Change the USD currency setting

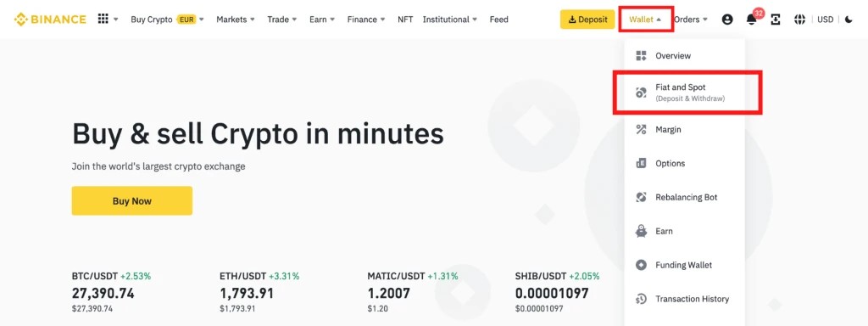(x=826, y=20)
